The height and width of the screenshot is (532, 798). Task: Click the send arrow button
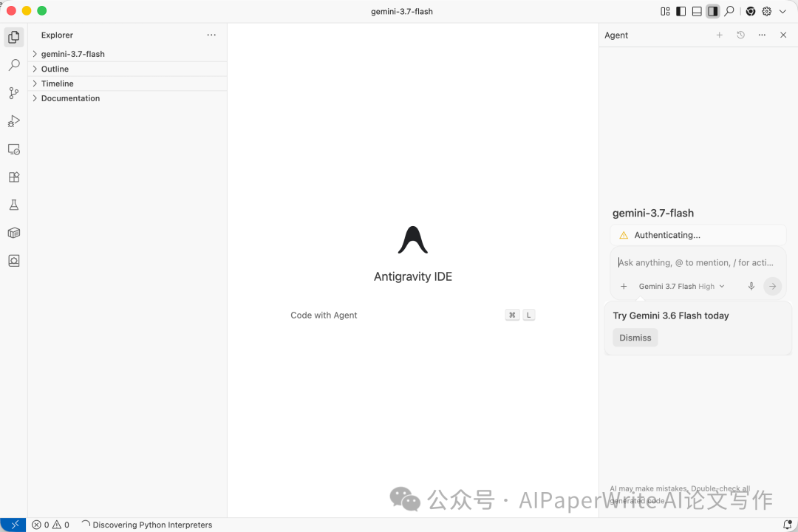coord(773,286)
